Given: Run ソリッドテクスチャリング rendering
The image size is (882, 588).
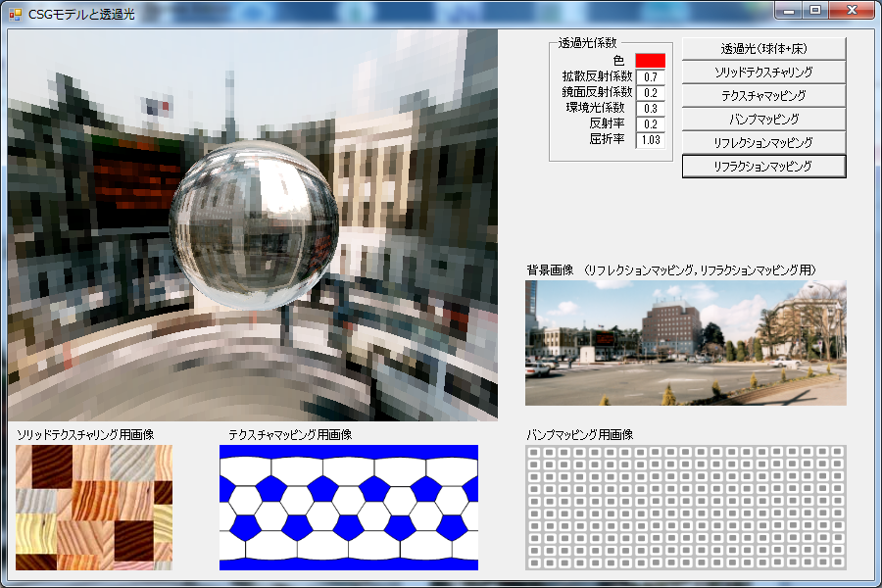Looking at the screenshot, I should [763, 73].
